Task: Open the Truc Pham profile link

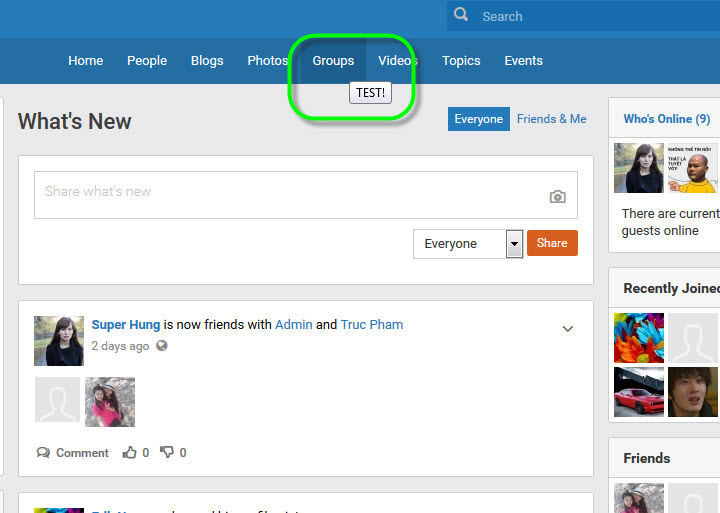Action: click(372, 325)
